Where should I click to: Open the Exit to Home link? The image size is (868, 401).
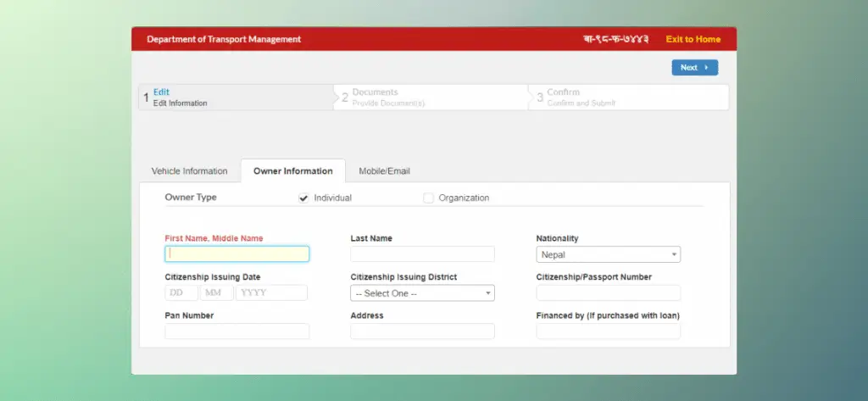pos(693,39)
